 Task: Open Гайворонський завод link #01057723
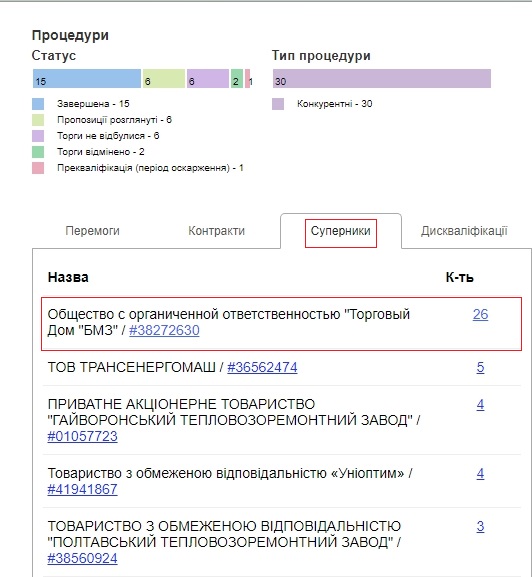(x=82, y=436)
